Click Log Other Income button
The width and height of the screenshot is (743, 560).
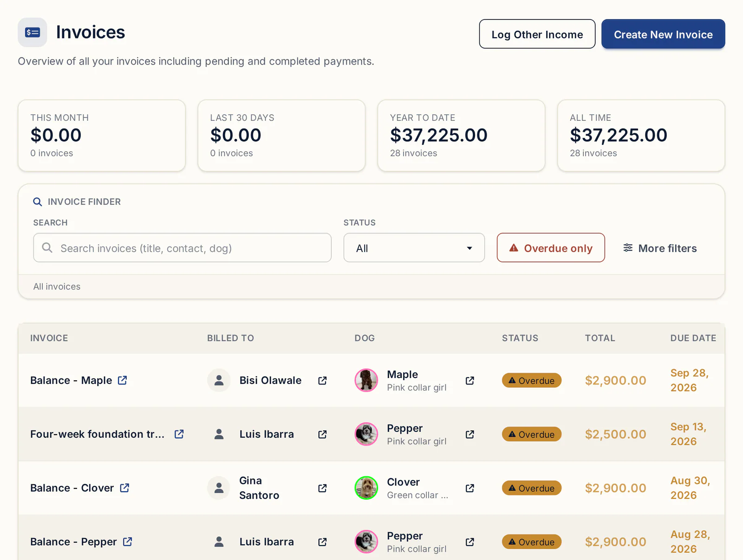click(537, 34)
